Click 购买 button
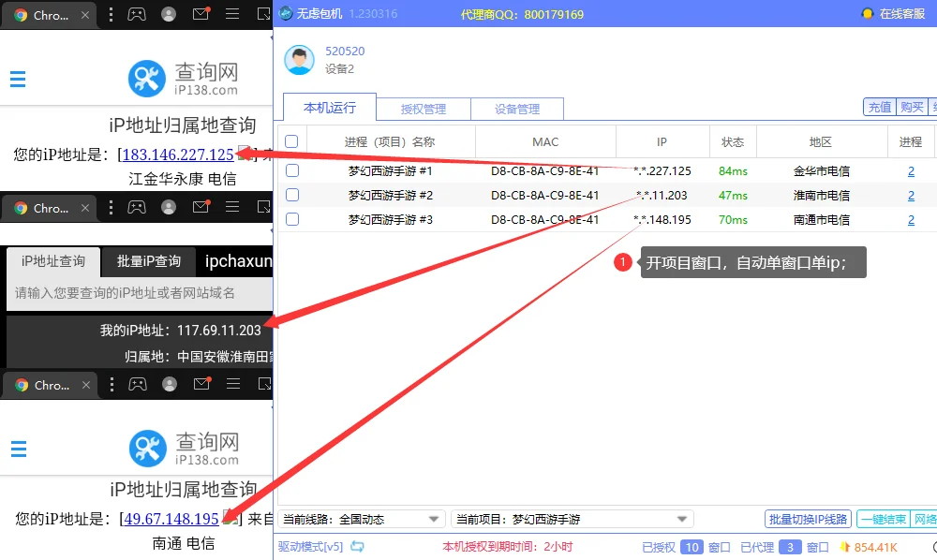Image resolution: width=937 pixels, height=560 pixels. 912,107
